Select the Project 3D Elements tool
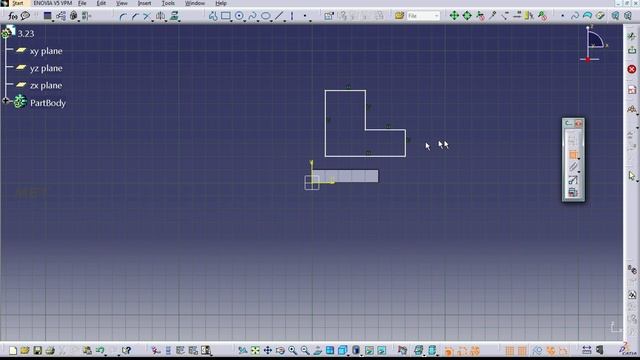640x360 pixels. (x=174, y=16)
